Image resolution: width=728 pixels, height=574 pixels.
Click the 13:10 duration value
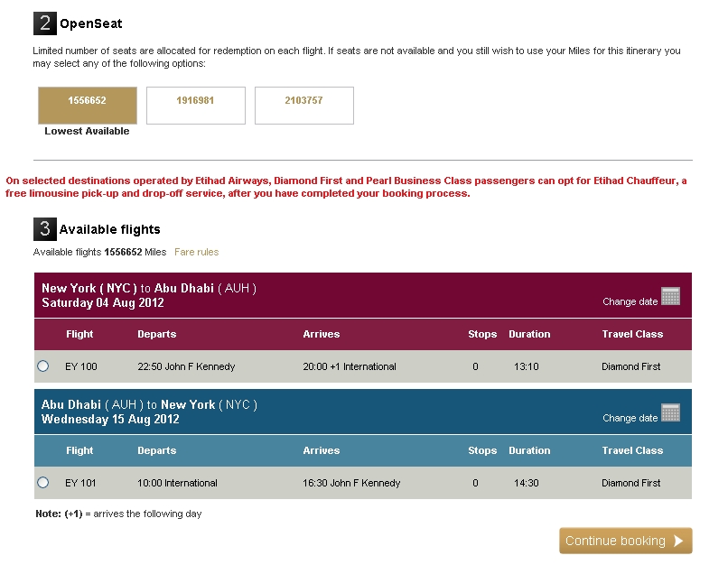[526, 366]
